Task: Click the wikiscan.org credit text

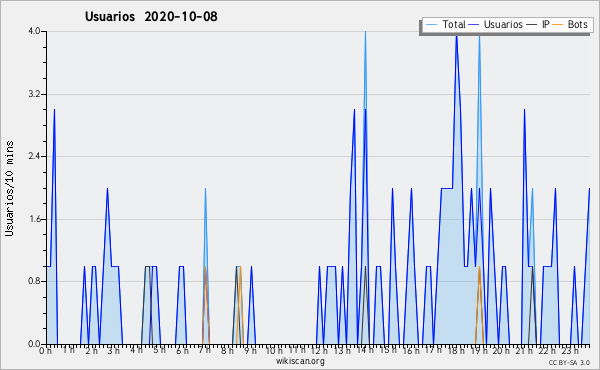Action: (300, 361)
